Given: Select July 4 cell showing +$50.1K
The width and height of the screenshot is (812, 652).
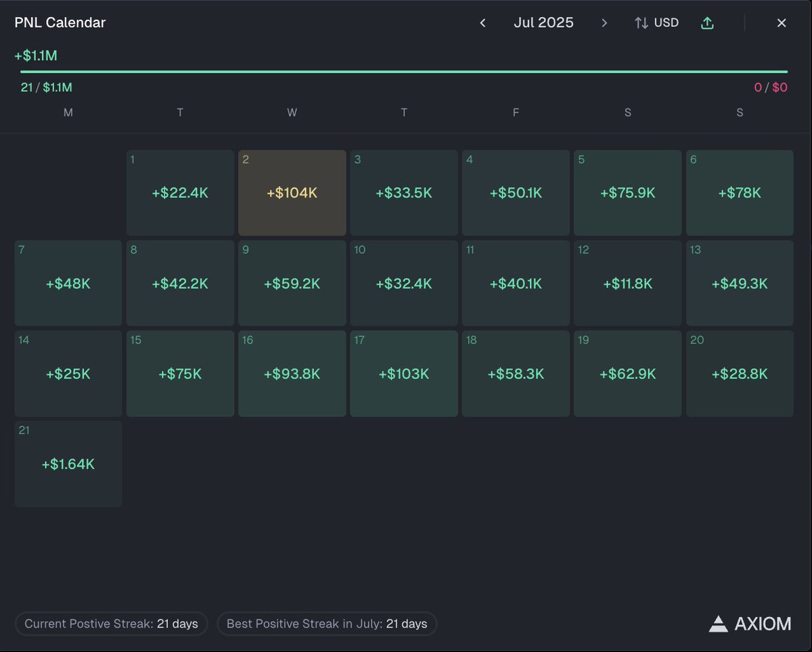Looking at the screenshot, I should pos(516,193).
